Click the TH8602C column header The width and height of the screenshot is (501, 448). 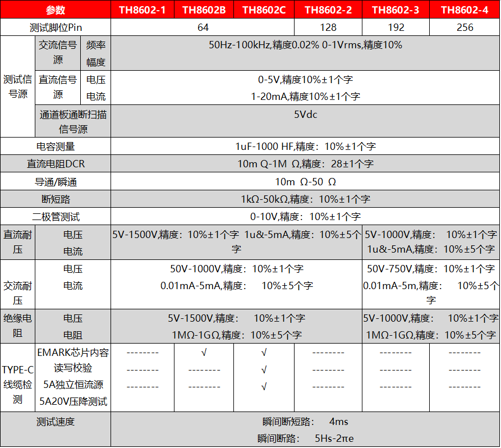(x=264, y=10)
